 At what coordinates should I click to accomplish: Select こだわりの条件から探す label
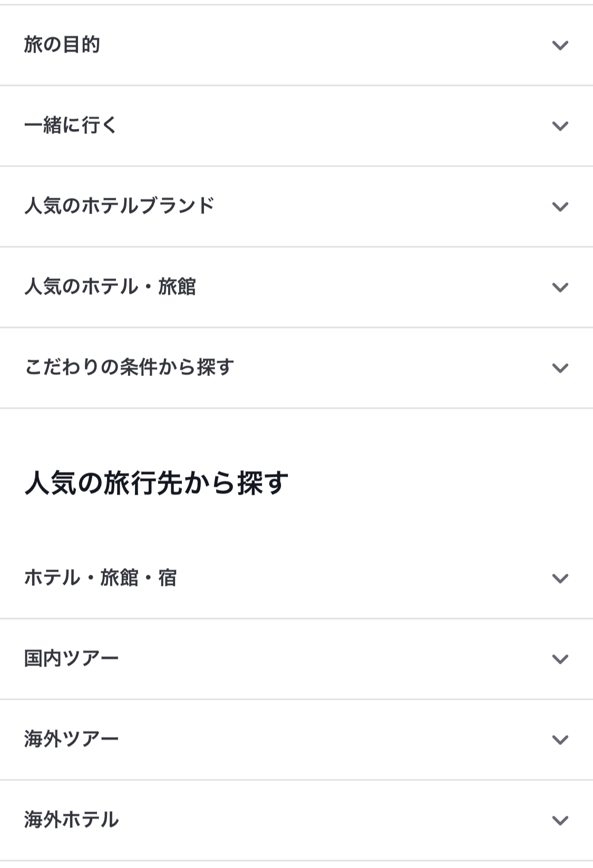129,368
